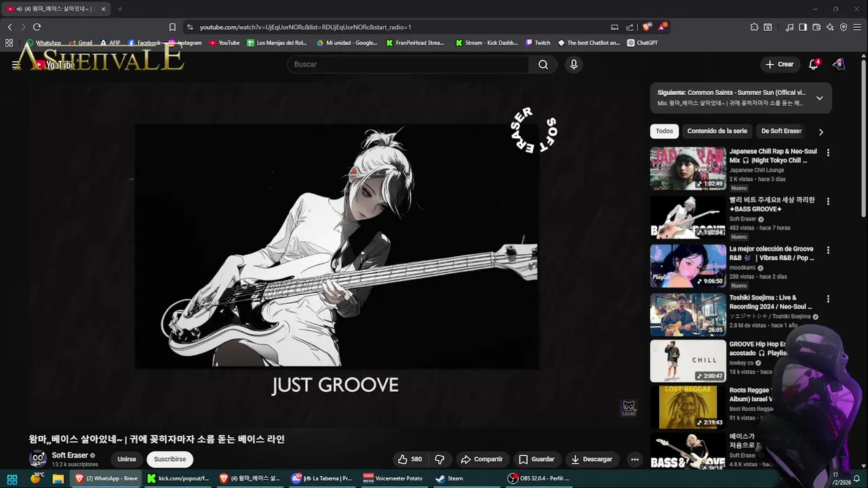The height and width of the screenshot is (488, 868).
Task: Click the browser address bar URL
Action: pos(305,27)
